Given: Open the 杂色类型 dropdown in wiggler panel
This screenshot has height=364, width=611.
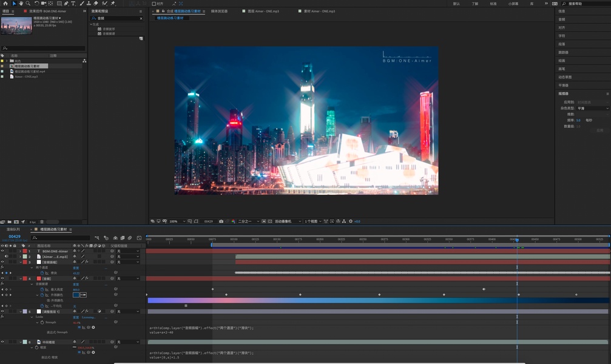Looking at the screenshot, I should coord(593,109).
